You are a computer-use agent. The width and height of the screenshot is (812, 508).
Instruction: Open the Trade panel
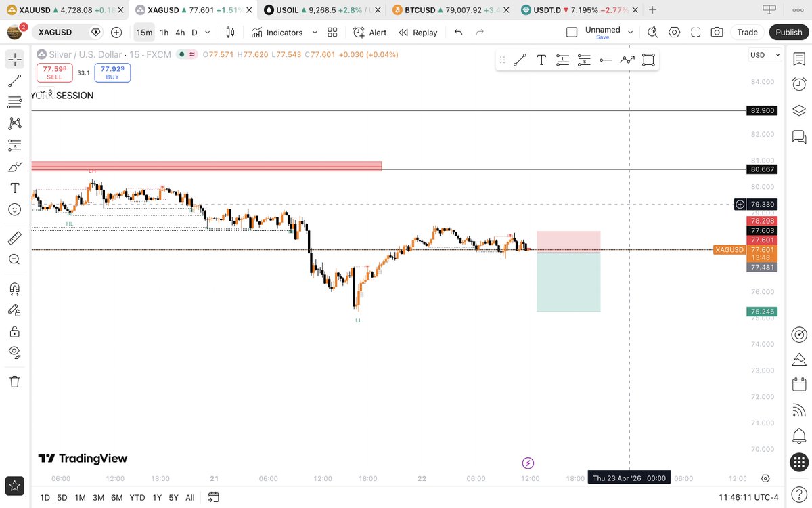click(747, 33)
